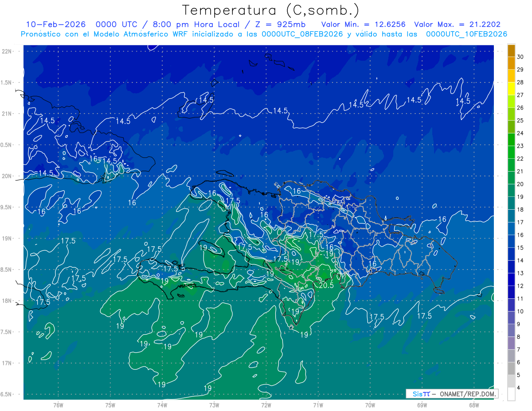Click the 17N latitude axis label
The height and width of the screenshot is (411, 532).
7,363
